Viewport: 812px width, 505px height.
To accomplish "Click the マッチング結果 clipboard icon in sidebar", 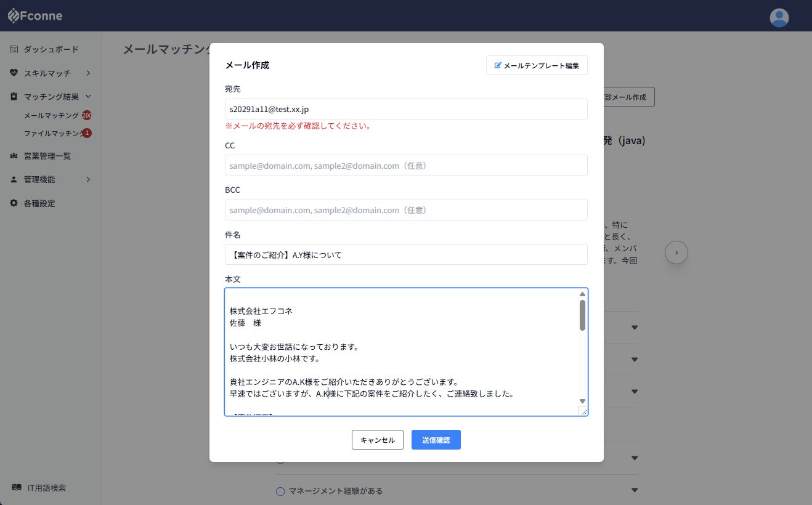I will coord(14,97).
